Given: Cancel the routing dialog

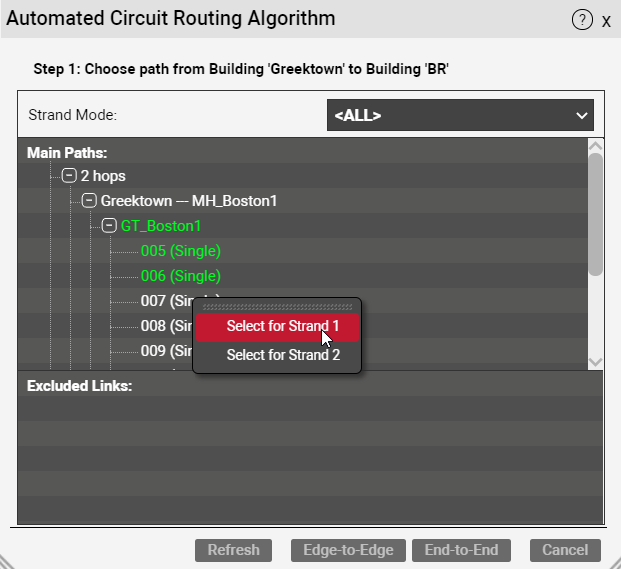Looking at the screenshot, I should point(565,550).
